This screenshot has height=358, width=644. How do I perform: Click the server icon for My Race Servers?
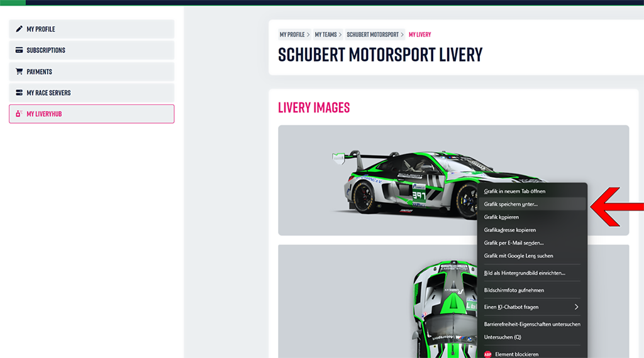click(19, 93)
